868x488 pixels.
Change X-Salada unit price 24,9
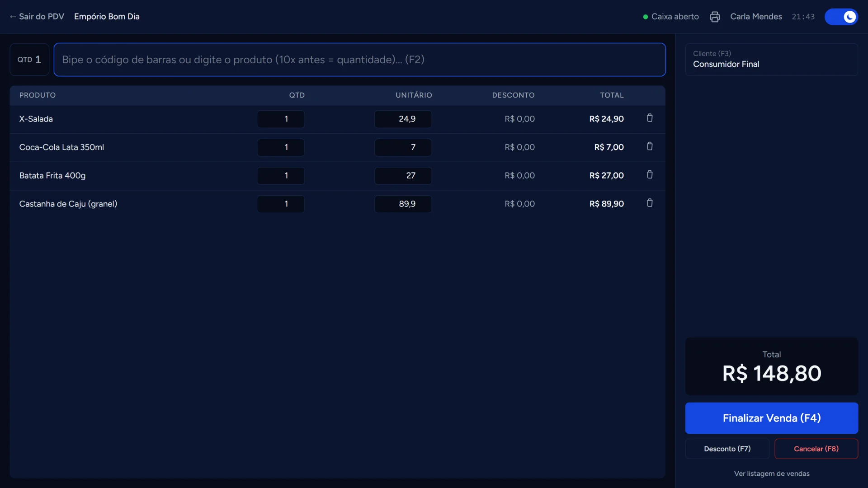(x=403, y=119)
